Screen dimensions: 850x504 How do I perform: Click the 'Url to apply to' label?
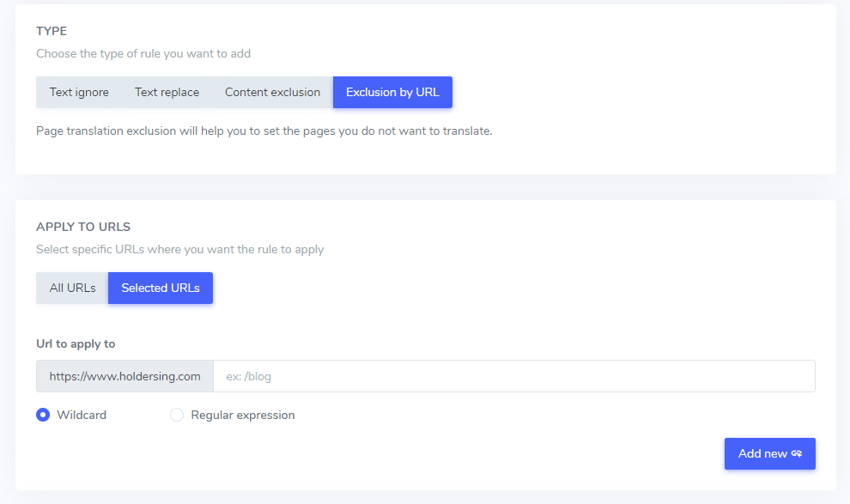coord(76,343)
